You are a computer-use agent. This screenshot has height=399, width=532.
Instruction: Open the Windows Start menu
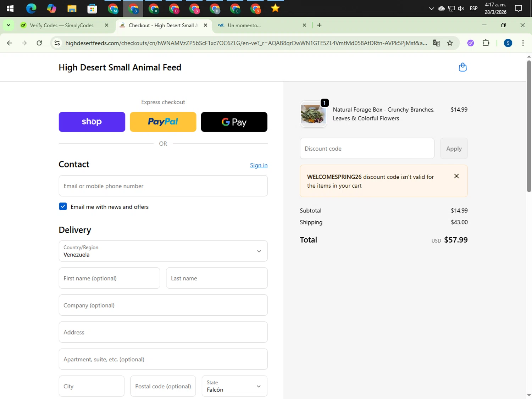(x=10, y=9)
